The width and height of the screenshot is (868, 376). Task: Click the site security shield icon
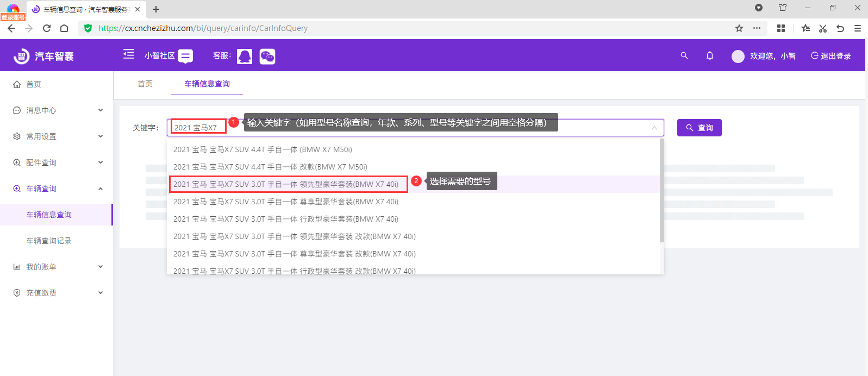(88, 28)
